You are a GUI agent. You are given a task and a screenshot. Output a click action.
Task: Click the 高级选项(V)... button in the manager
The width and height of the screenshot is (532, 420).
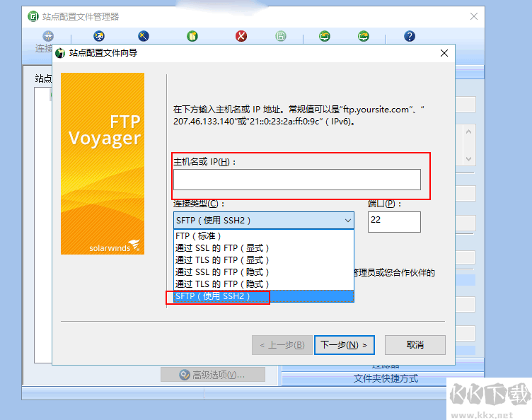213,375
